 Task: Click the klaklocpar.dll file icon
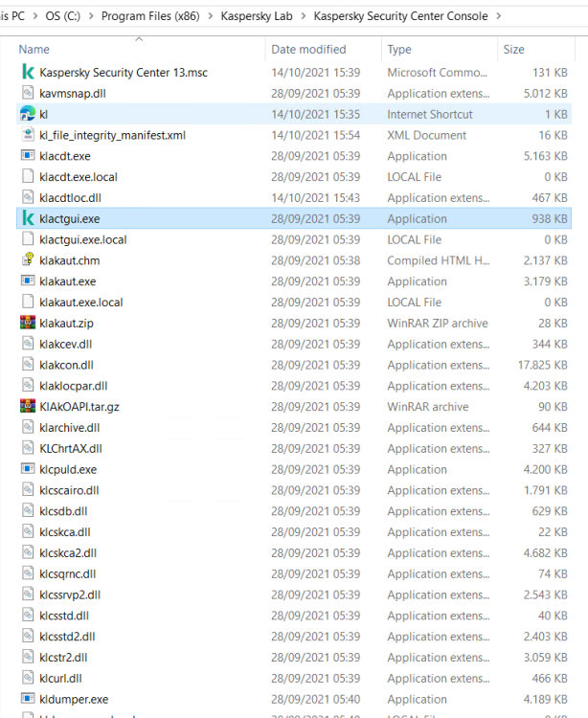(28, 386)
